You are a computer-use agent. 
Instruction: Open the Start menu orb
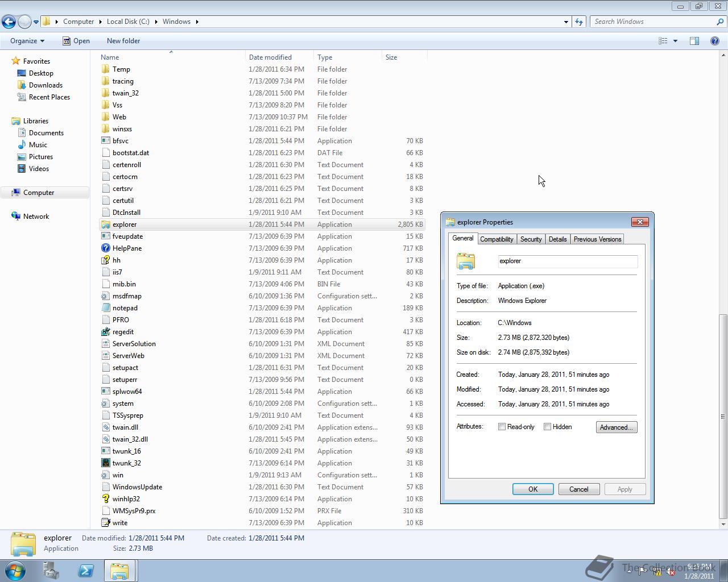(x=15, y=571)
